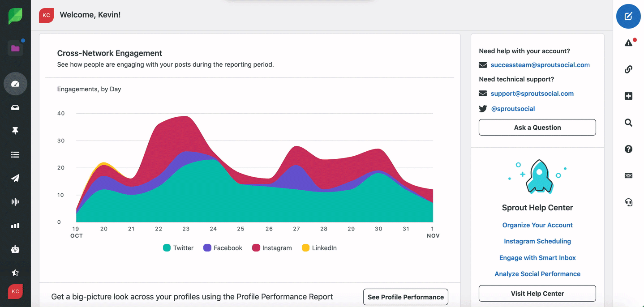
Task: Click the yellow LinkedIn legend swatch
Action: click(306, 247)
